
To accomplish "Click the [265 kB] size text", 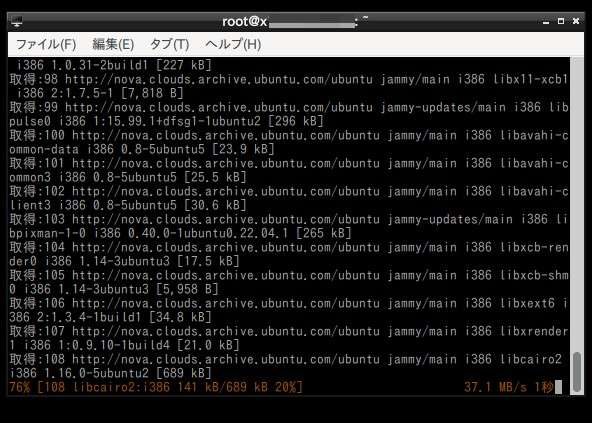I will [x=324, y=233].
